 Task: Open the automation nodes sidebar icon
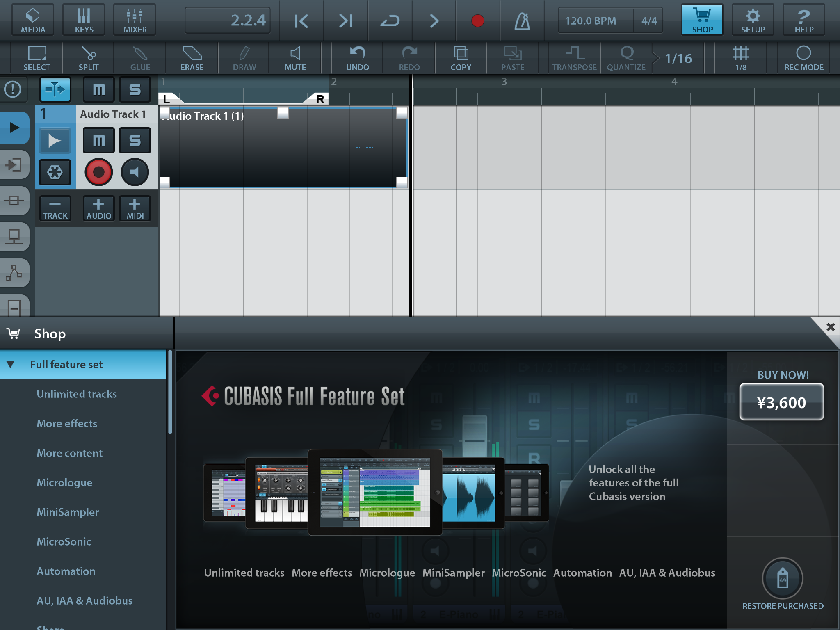(x=14, y=273)
